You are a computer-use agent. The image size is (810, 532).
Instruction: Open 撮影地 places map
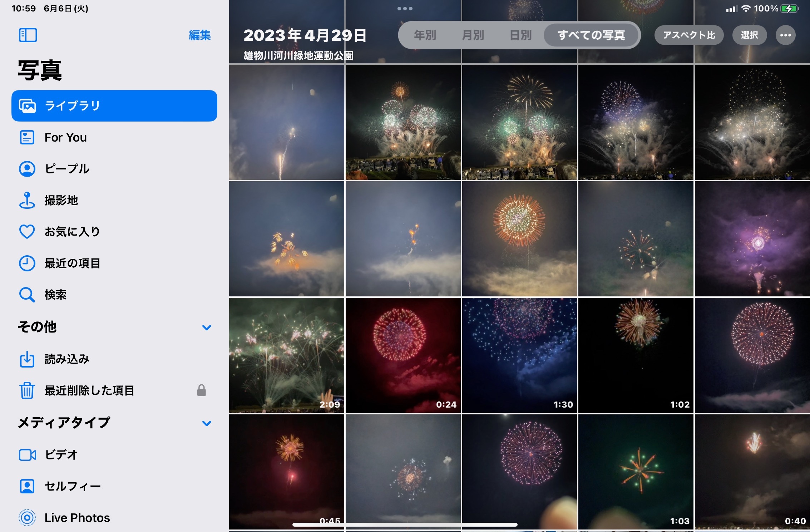[61, 200]
